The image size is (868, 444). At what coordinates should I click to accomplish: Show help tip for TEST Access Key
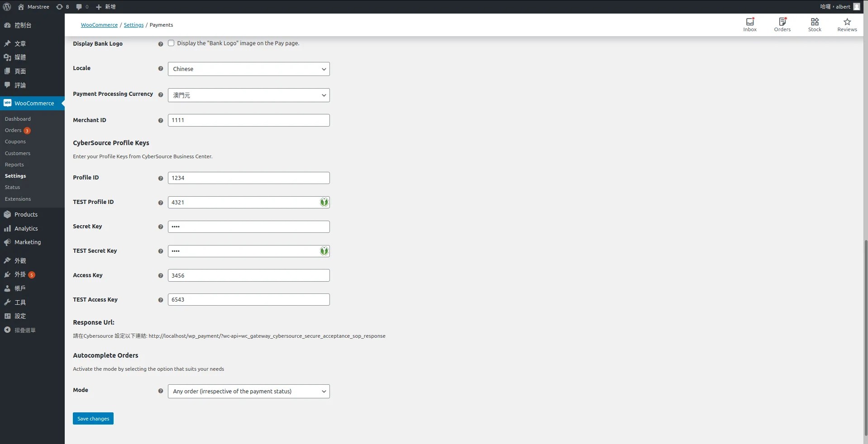[161, 300]
